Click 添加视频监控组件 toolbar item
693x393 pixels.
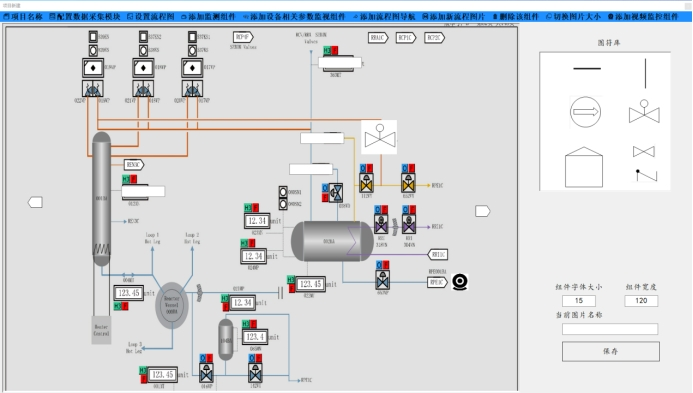tap(643, 17)
